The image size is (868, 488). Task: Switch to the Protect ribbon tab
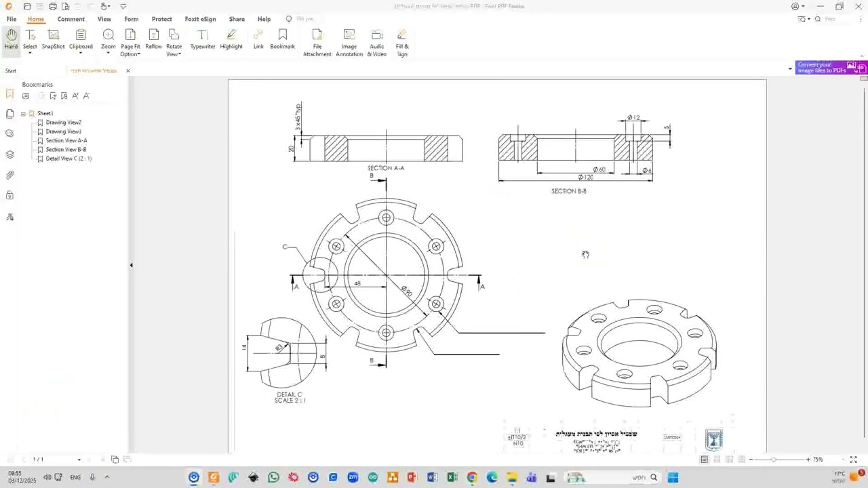161,19
